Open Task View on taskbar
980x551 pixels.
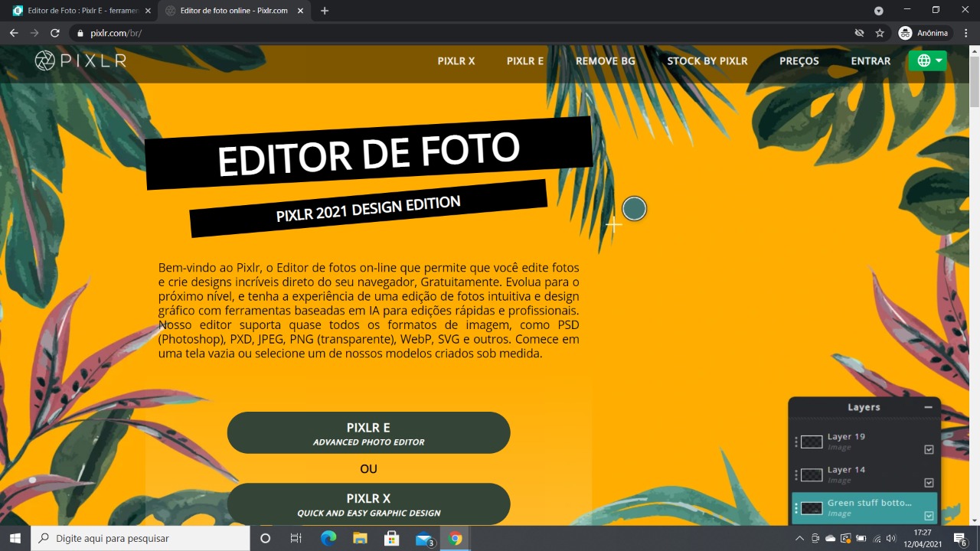point(296,538)
